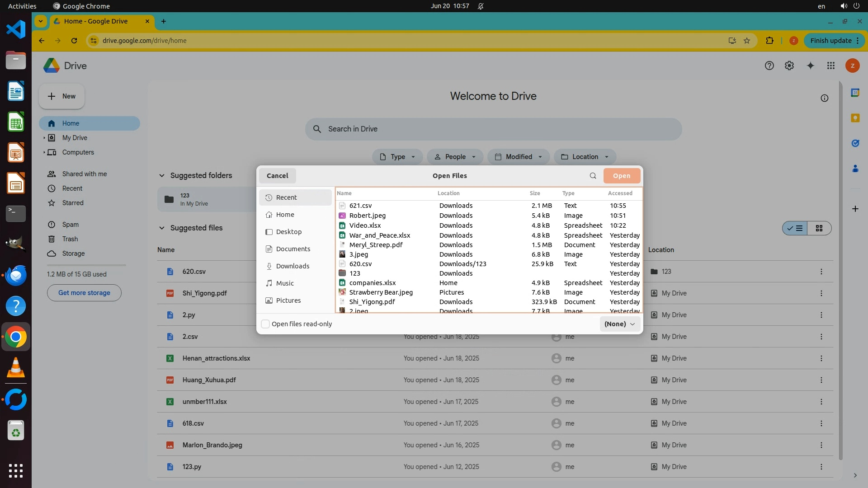Click the search icon in Open Files dialog
868x488 pixels.
tap(593, 176)
